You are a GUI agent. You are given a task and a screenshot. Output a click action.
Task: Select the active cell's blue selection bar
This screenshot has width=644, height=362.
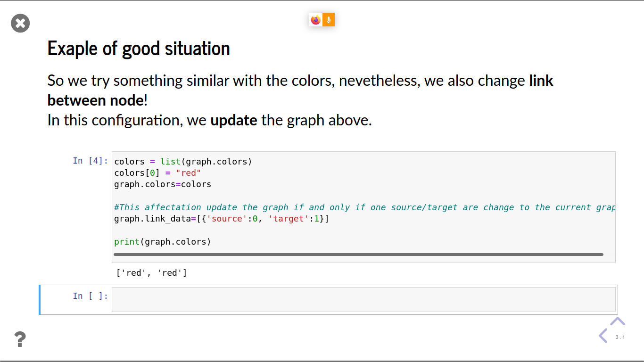pos(40,299)
